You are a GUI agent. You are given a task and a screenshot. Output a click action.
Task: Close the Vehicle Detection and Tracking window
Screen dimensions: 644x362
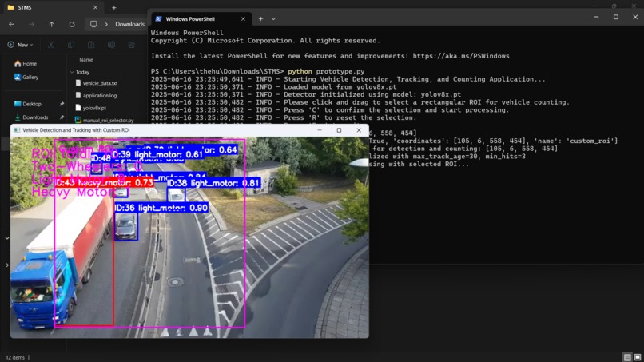pyautogui.click(x=359, y=130)
